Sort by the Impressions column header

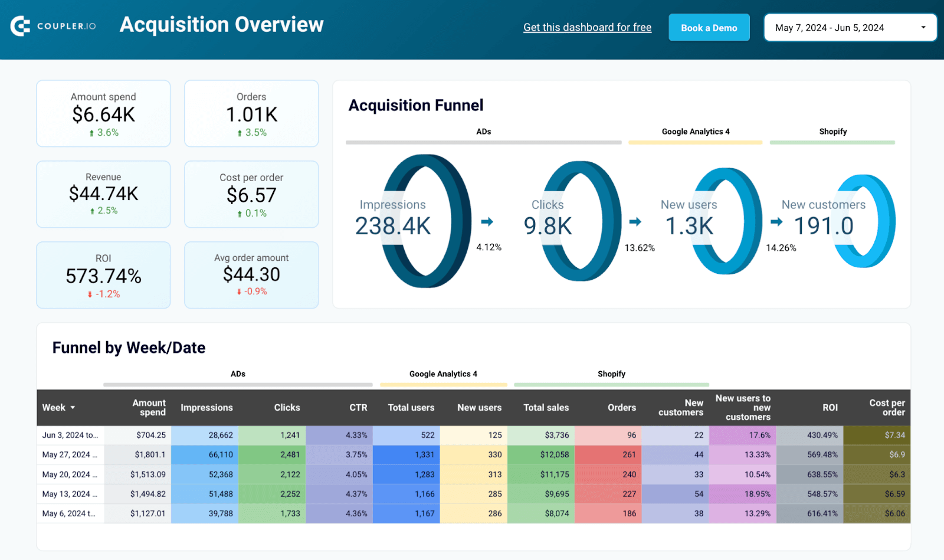[x=206, y=408]
